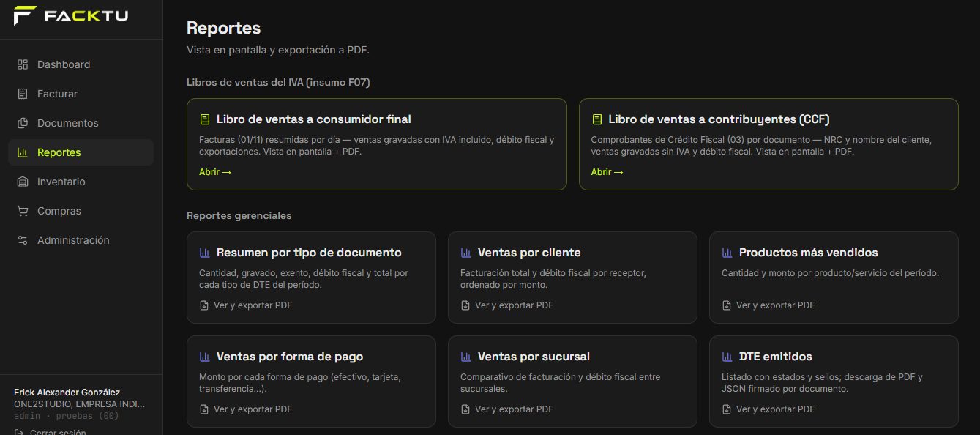Click PDF export icon in Resumen por tipo card
This screenshot has height=435, width=980.
pos(204,305)
